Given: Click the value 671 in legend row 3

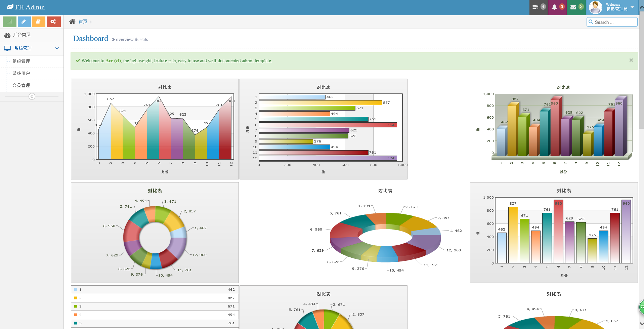Looking at the screenshot, I should pyautogui.click(x=231, y=306).
